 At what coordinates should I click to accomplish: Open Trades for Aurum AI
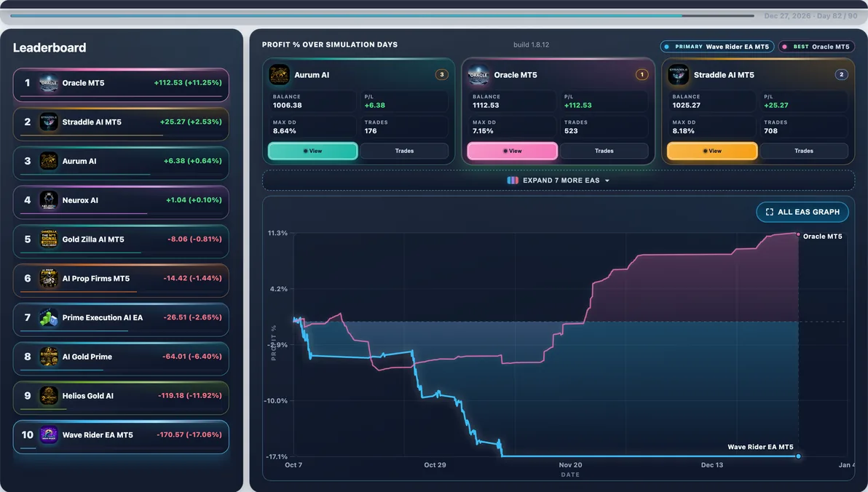pos(404,151)
